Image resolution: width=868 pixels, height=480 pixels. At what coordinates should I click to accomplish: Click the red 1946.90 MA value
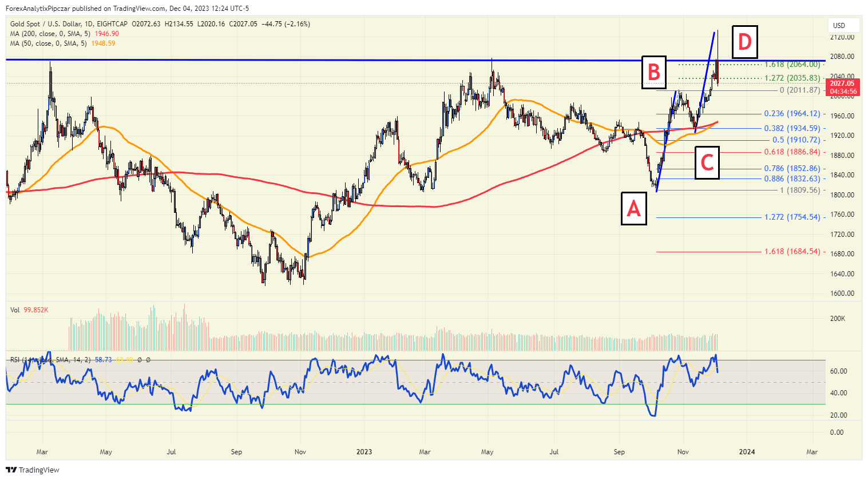107,34
